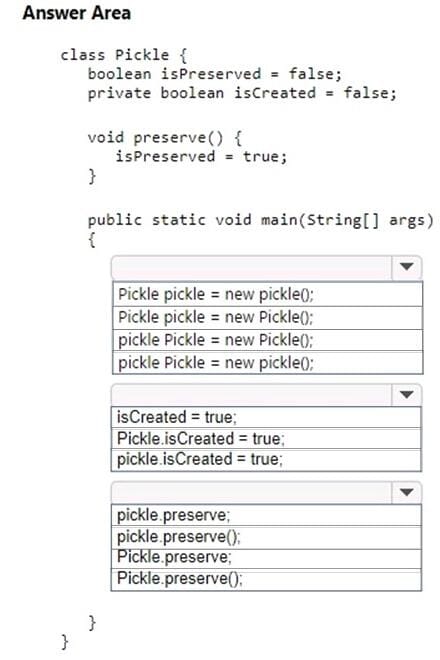Pick "Pickle.isCreated = true;" option

266,439
